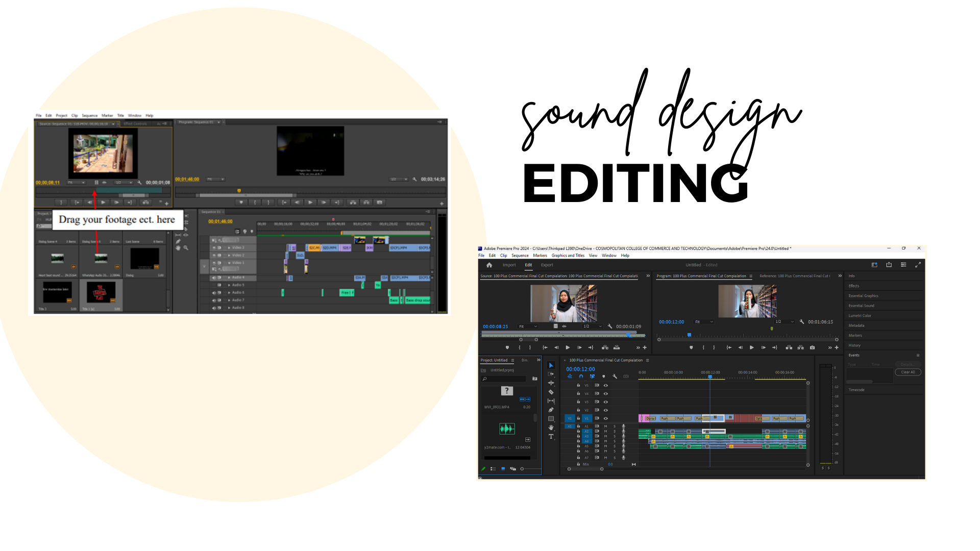Open Workspaces icon in Premiere Pro 2024 header
Image resolution: width=980 pixels, height=551 pixels.
(874, 265)
